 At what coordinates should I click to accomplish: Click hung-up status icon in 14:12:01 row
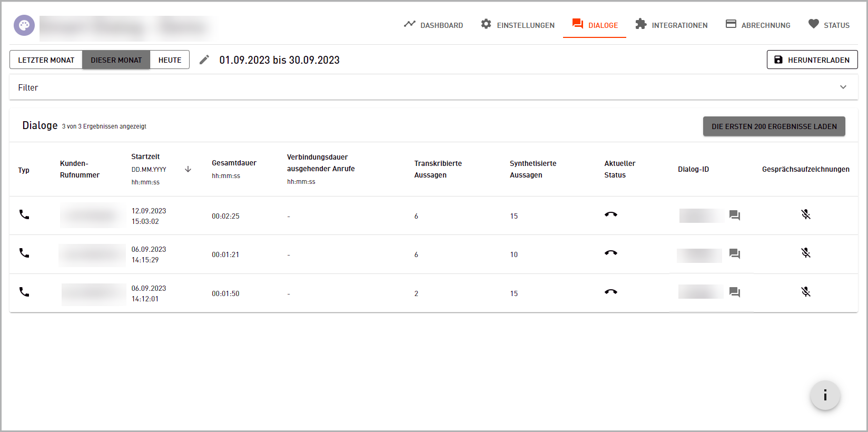tap(611, 292)
